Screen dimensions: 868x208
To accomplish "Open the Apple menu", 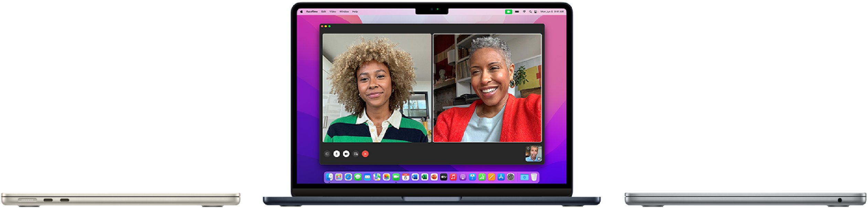I will 301,12.
